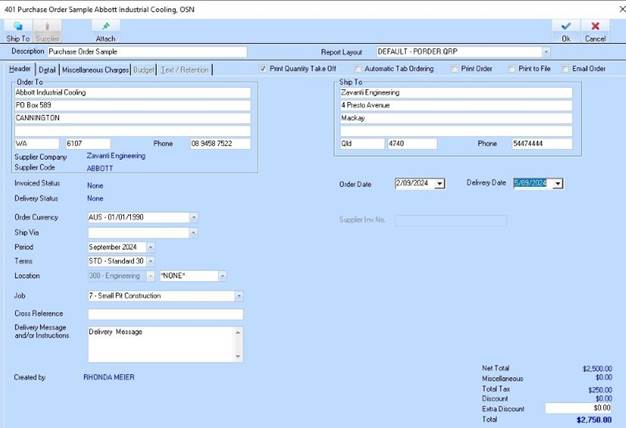Click the Cross Reference input field

click(x=165, y=314)
